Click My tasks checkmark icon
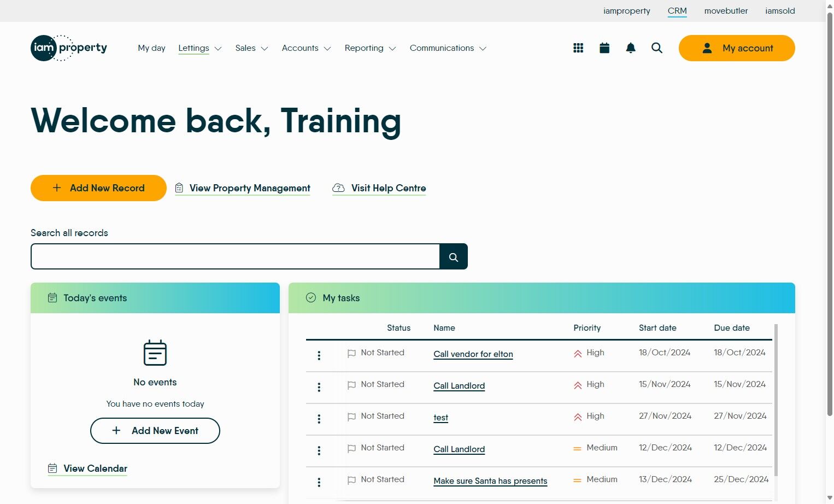Viewport: 834px width, 504px height. (311, 297)
